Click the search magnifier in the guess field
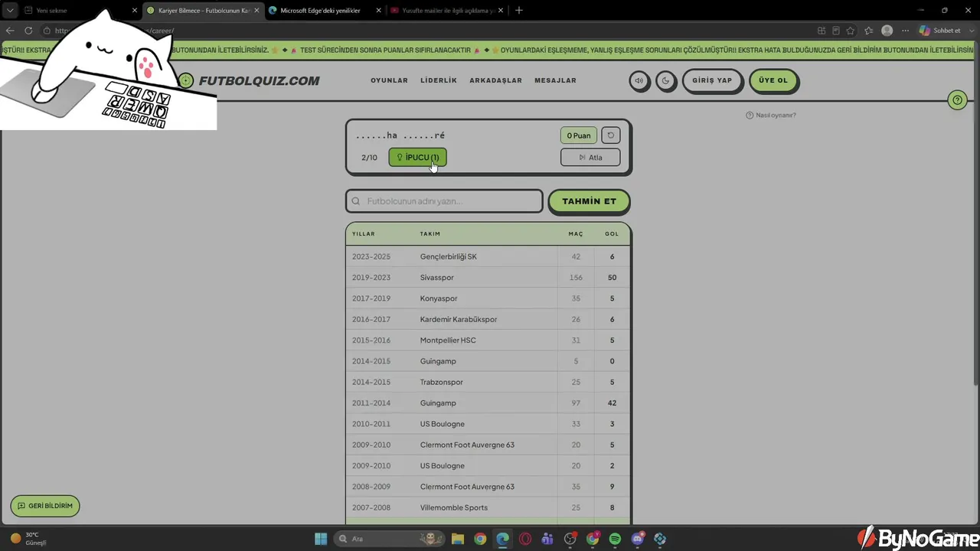980x551 pixels. click(x=356, y=201)
